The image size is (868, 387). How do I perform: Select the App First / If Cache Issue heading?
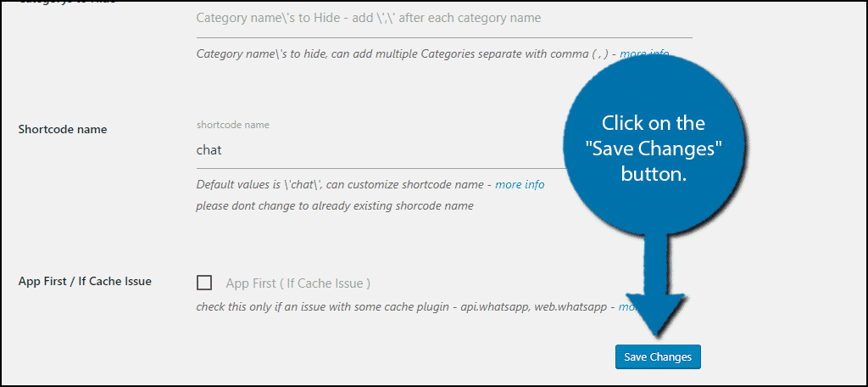(x=85, y=281)
